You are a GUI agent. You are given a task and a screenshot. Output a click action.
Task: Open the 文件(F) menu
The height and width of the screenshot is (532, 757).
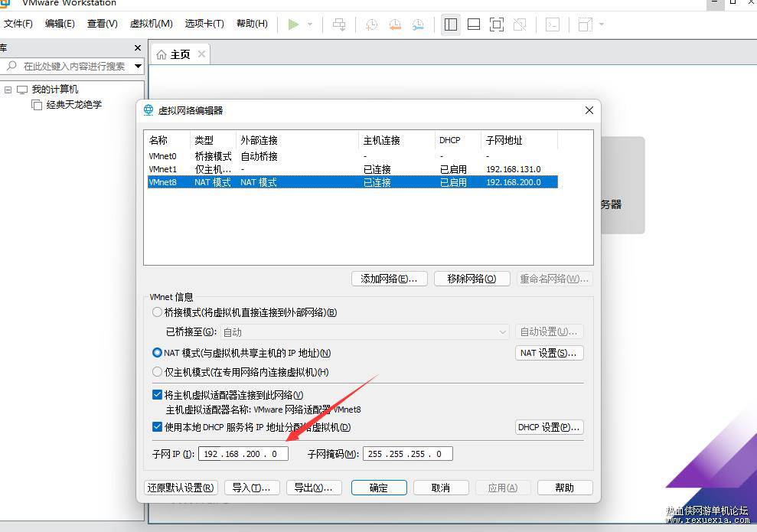click(18, 24)
